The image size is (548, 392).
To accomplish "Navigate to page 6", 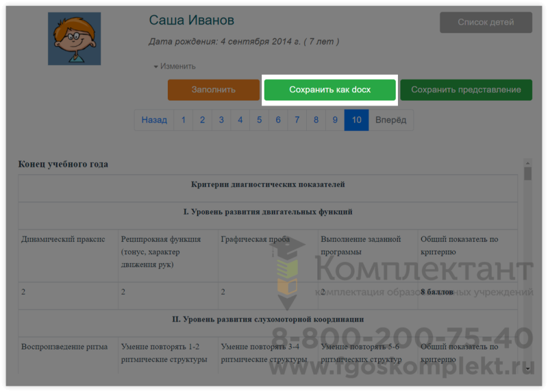I will [x=278, y=120].
